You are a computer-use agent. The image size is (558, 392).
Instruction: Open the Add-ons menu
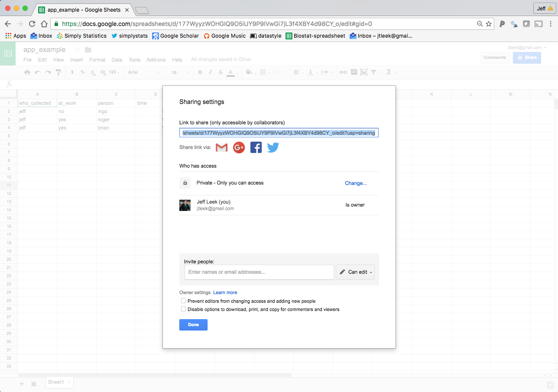pos(156,60)
